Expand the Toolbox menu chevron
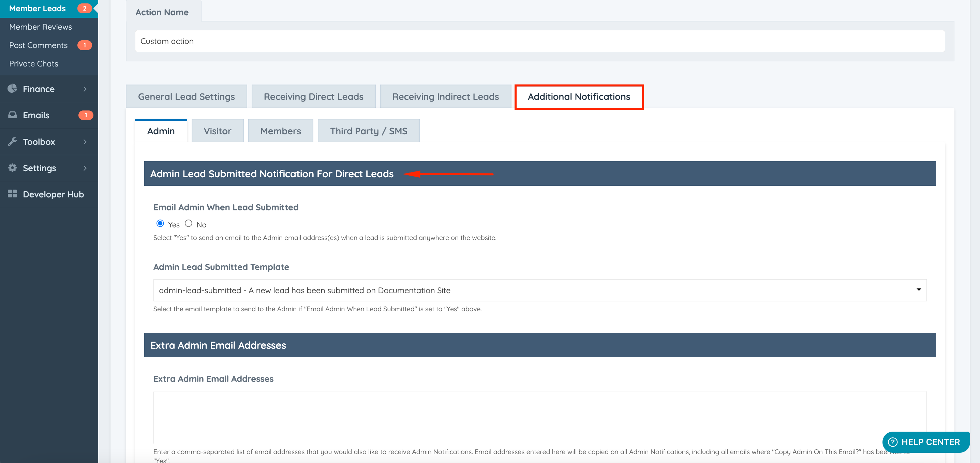980x463 pixels. [85, 142]
